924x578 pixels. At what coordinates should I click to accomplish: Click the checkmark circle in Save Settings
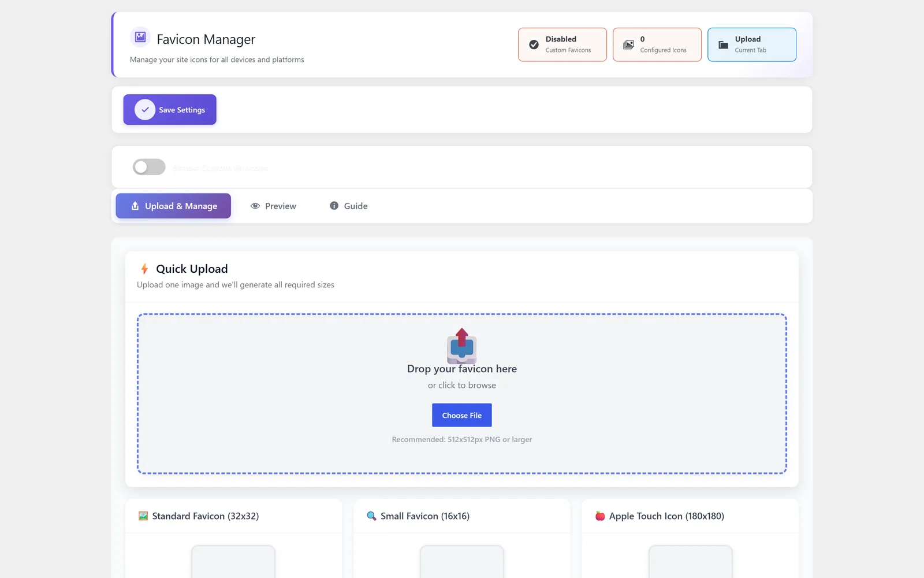coord(145,110)
